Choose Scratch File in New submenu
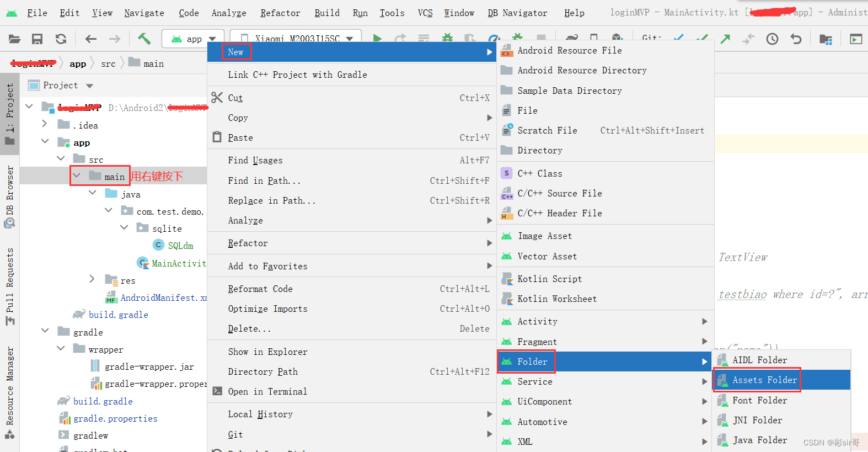The image size is (868, 452). click(606, 130)
